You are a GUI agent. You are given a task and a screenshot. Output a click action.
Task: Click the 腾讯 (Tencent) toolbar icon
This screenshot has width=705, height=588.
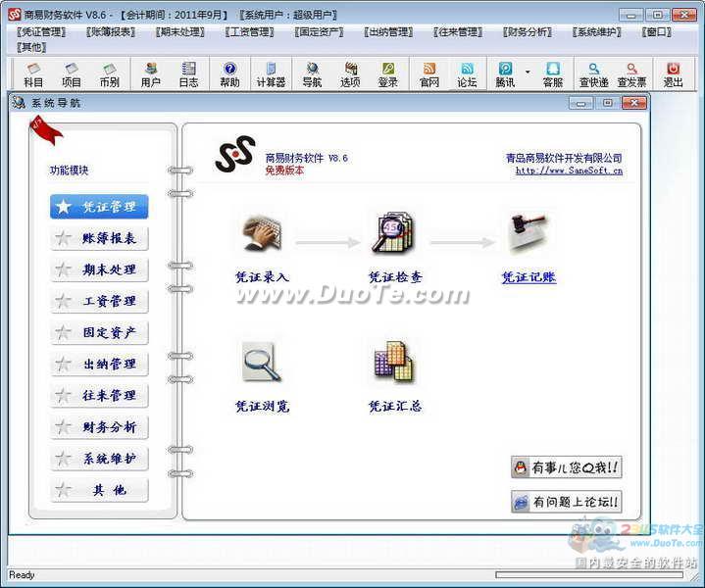click(505, 74)
